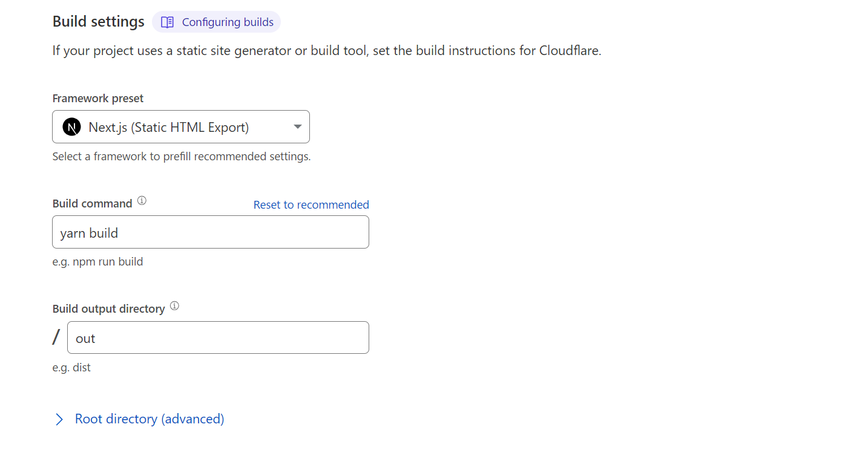
Task: Click the 'e.g. npm run build' hint text
Action: coord(97,262)
